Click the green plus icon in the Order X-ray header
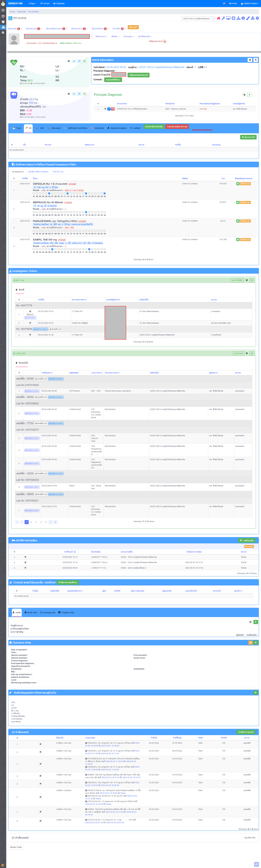The height and width of the screenshot is (868, 261). coord(252,280)
